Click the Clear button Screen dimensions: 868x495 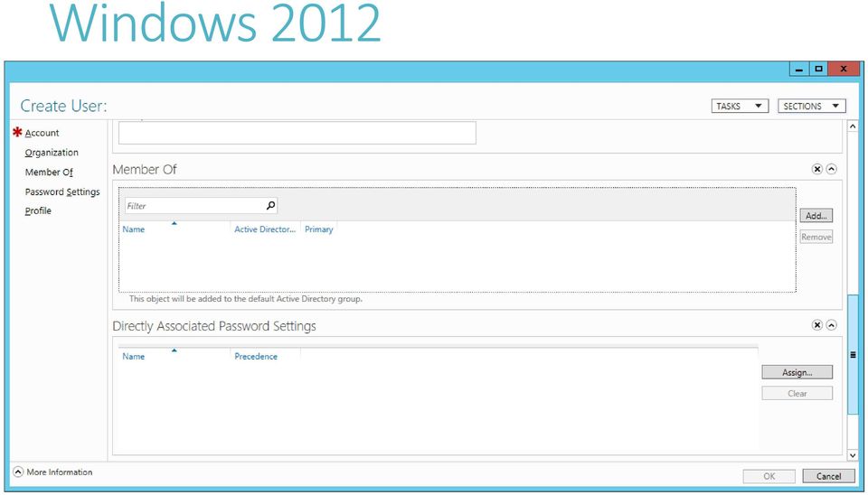tap(797, 393)
